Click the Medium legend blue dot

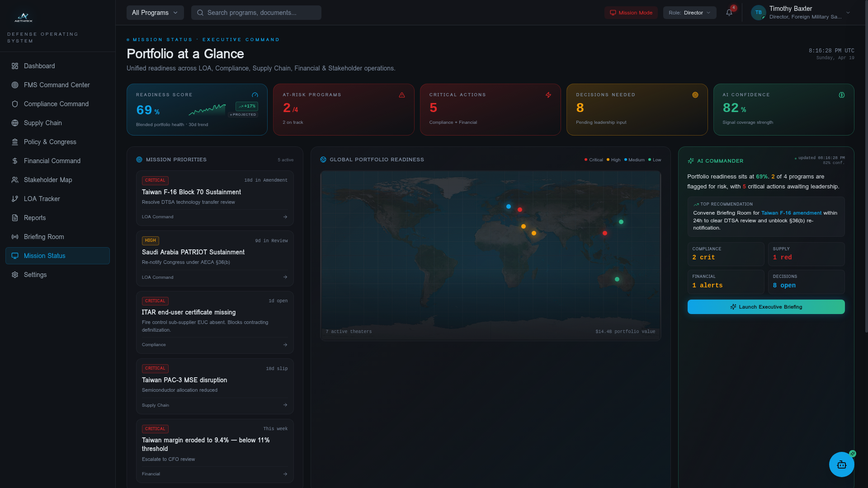(626, 160)
